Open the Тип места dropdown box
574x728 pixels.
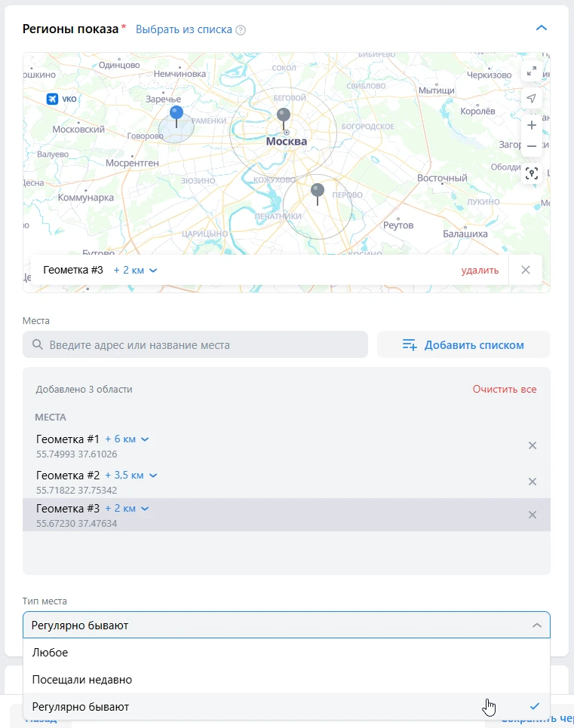[287, 626]
